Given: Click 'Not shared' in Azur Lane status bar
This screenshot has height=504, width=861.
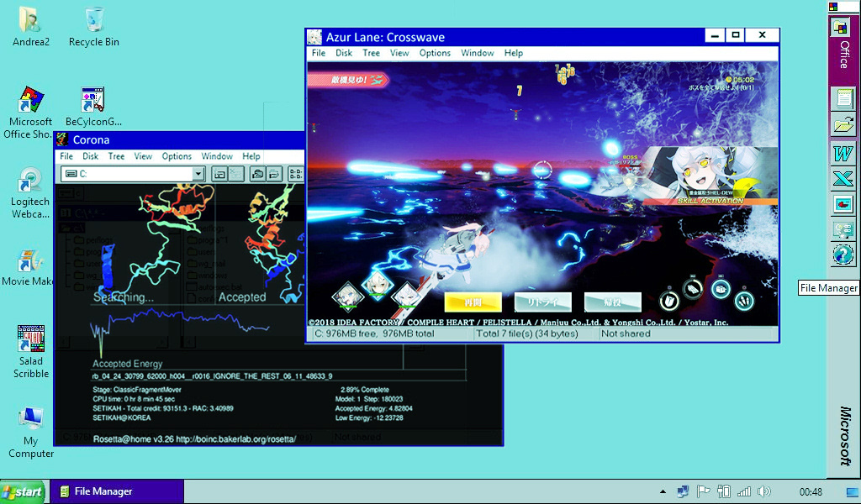Looking at the screenshot, I should [x=626, y=333].
